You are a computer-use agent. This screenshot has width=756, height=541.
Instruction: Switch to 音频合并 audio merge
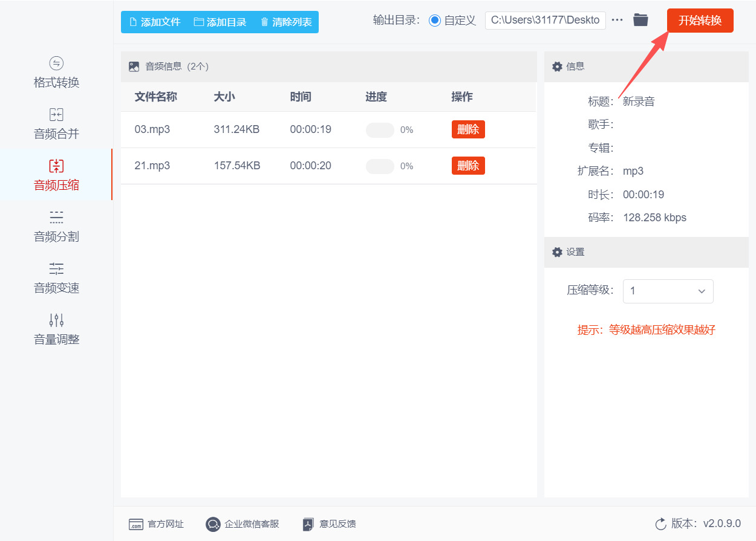(56, 124)
